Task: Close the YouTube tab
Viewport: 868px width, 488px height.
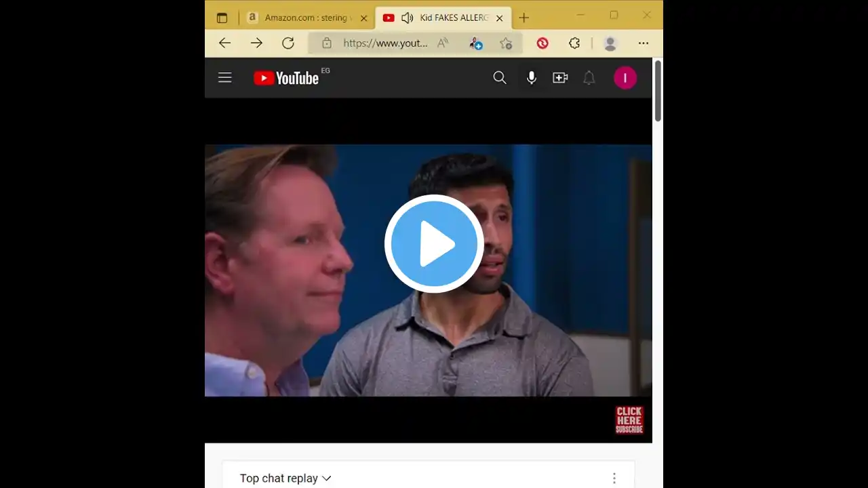Action: (x=500, y=18)
